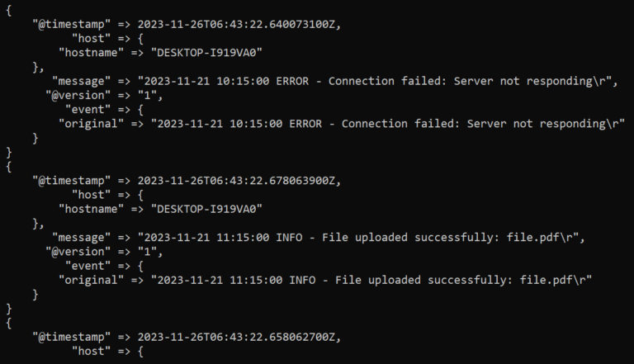Click the opening brace on the first line

[9, 9]
